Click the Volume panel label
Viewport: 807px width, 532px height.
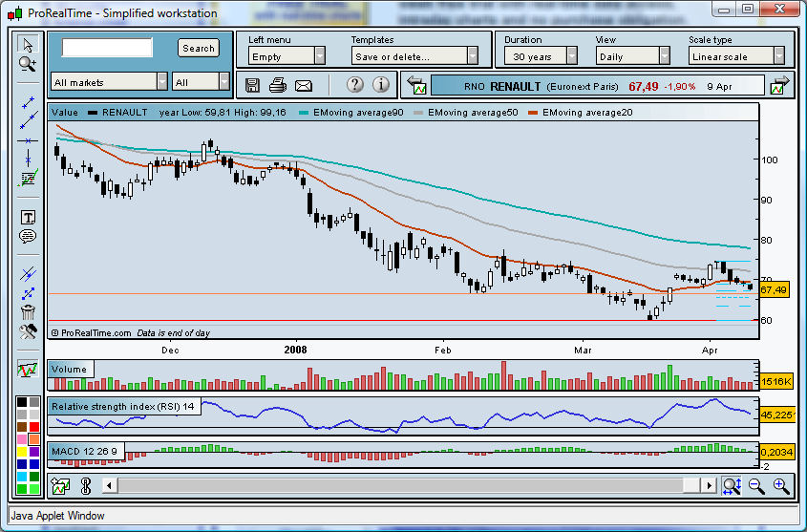[69, 369]
